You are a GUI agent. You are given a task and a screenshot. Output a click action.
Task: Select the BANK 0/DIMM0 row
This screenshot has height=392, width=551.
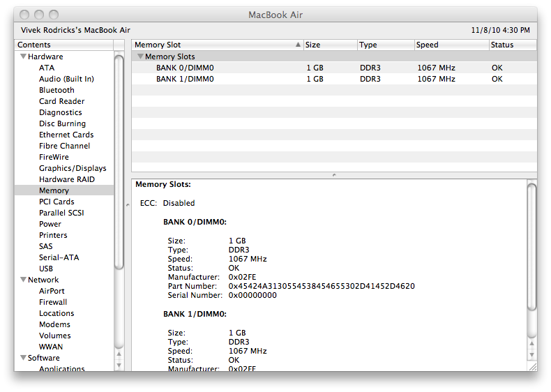pyautogui.click(x=334, y=68)
